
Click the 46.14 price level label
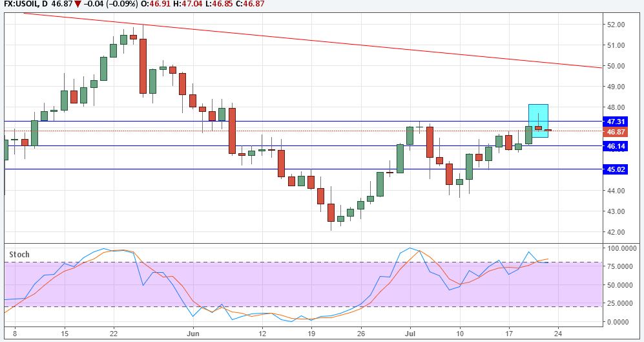pyautogui.click(x=615, y=146)
